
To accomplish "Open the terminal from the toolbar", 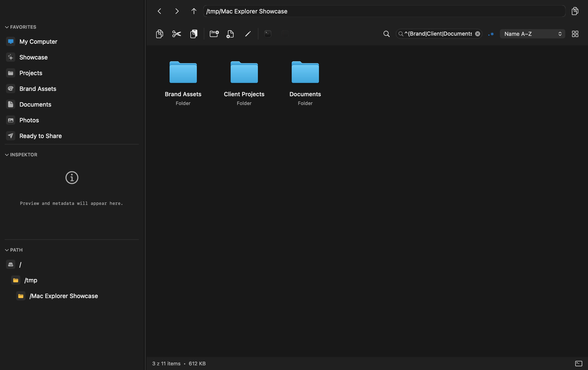I will click(x=268, y=34).
